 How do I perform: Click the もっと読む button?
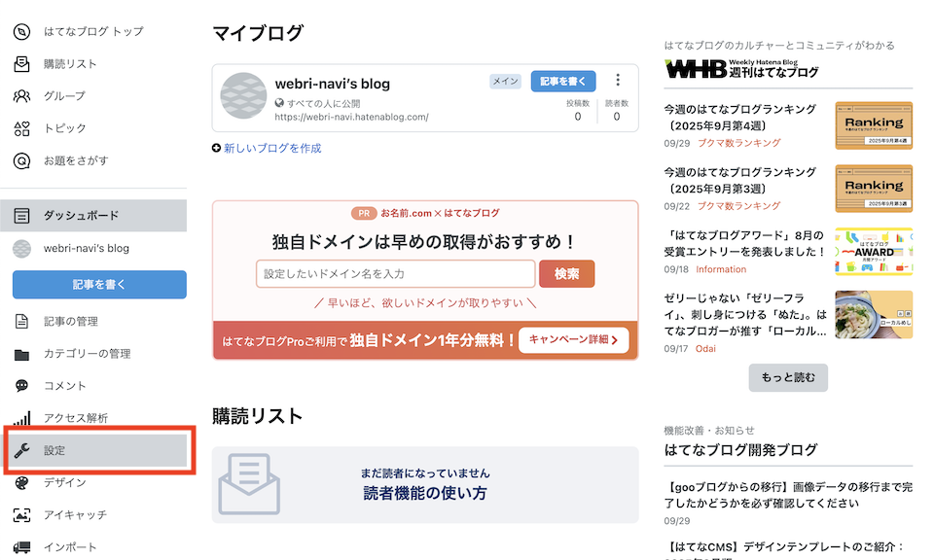coord(788,377)
